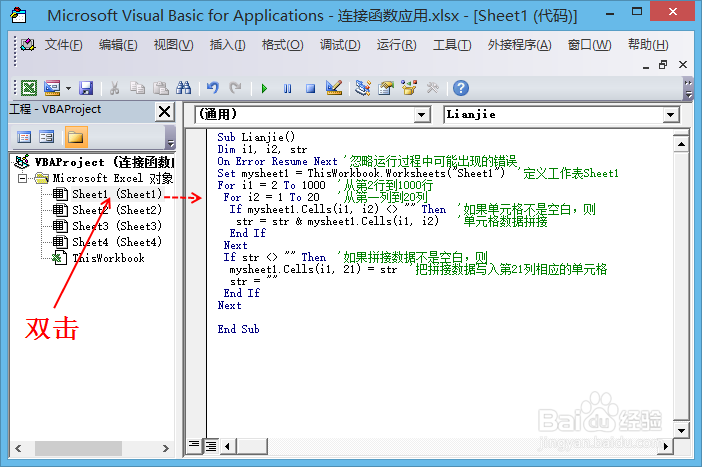Open the Insert UserForm dropdown arrow
Viewport: 702px width, 467px height.
click(x=68, y=88)
